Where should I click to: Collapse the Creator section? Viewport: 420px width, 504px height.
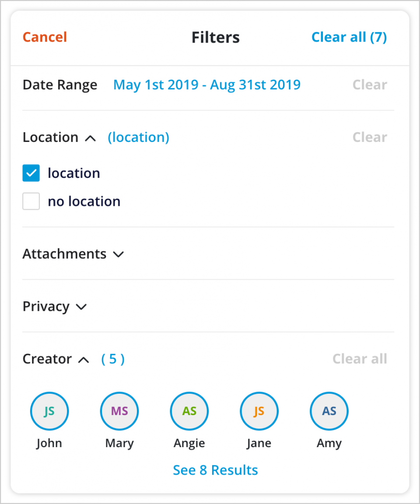point(83,359)
